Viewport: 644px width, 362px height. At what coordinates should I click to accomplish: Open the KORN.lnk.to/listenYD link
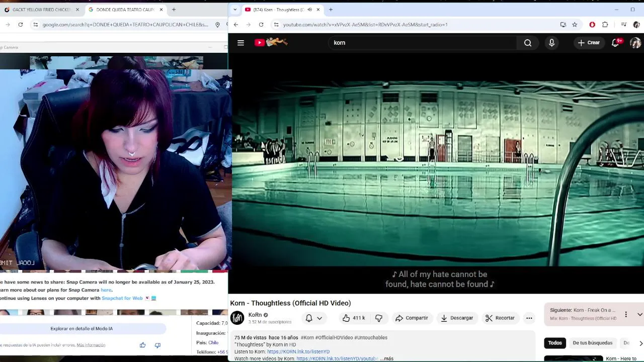(x=298, y=351)
